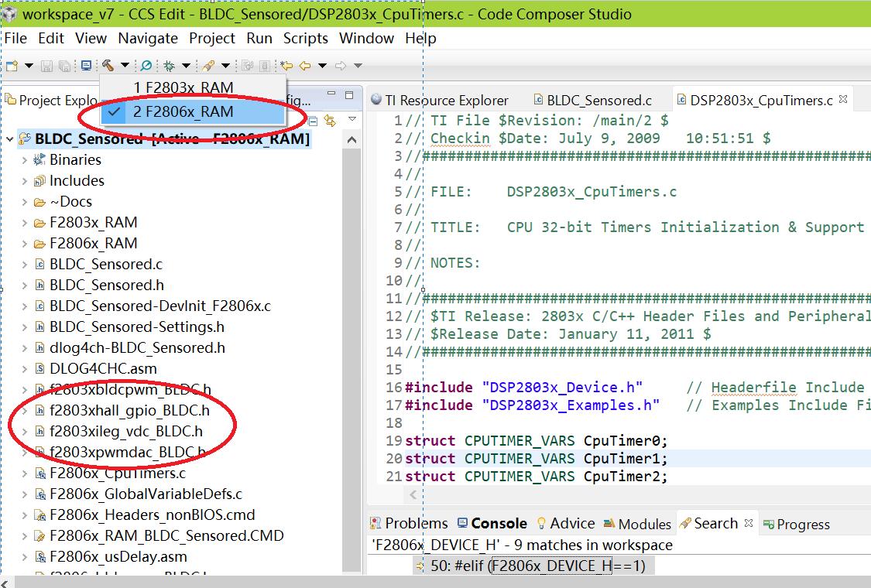Open the Project menu
871x588 pixels.
point(212,39)
